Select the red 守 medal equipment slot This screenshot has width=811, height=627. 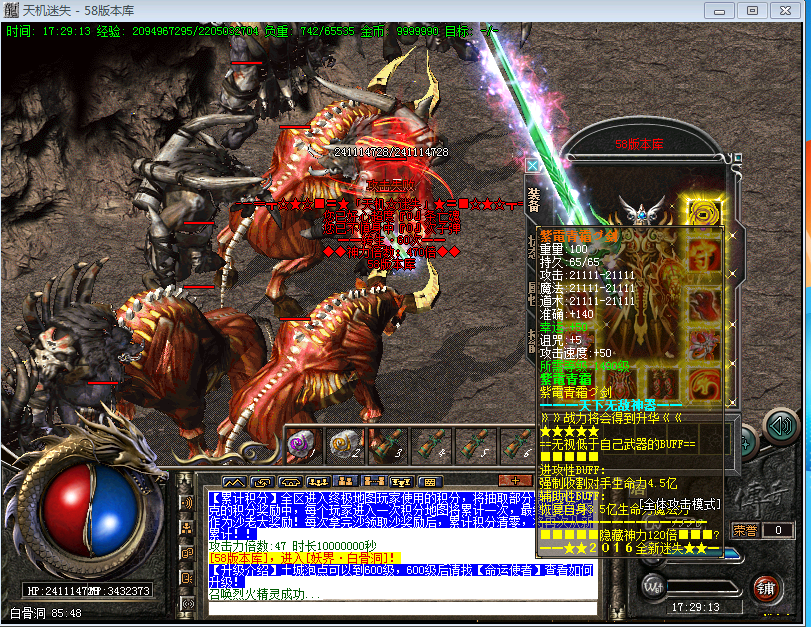point(704,256)
